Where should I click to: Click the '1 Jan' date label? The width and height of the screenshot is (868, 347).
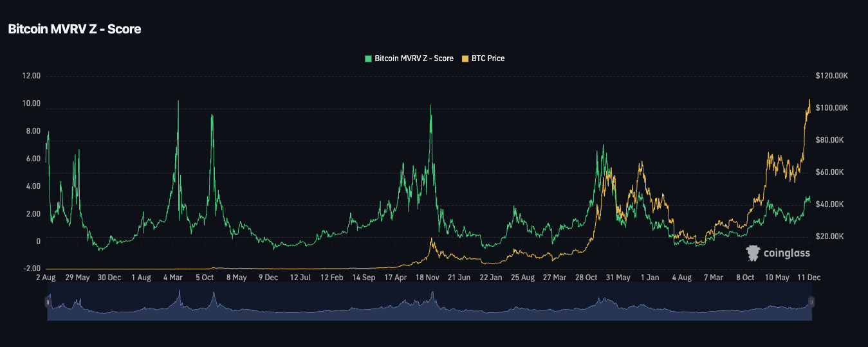(650, 278)
